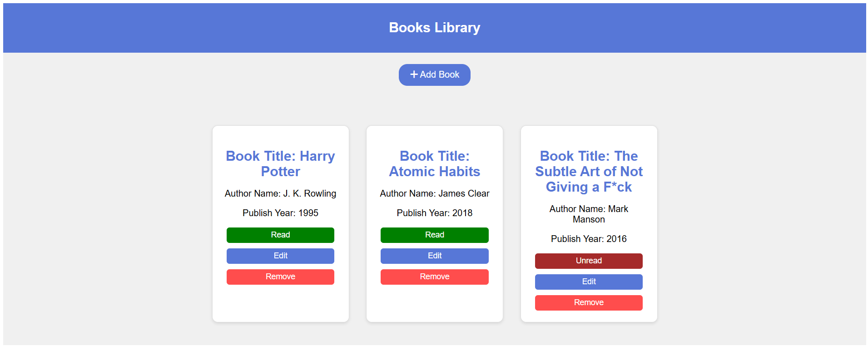Click the plus icon on Add Book
868x346 pixels.
pyautogui.click(x=414, y=74)
